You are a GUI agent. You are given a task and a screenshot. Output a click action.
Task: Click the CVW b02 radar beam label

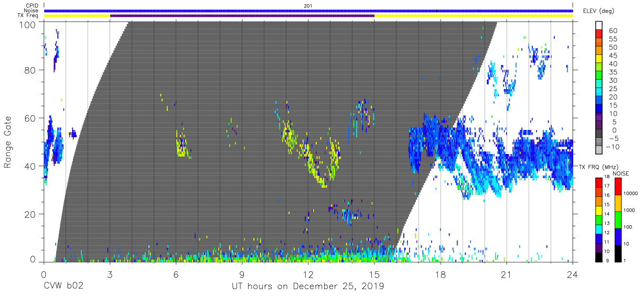point(63,286)
